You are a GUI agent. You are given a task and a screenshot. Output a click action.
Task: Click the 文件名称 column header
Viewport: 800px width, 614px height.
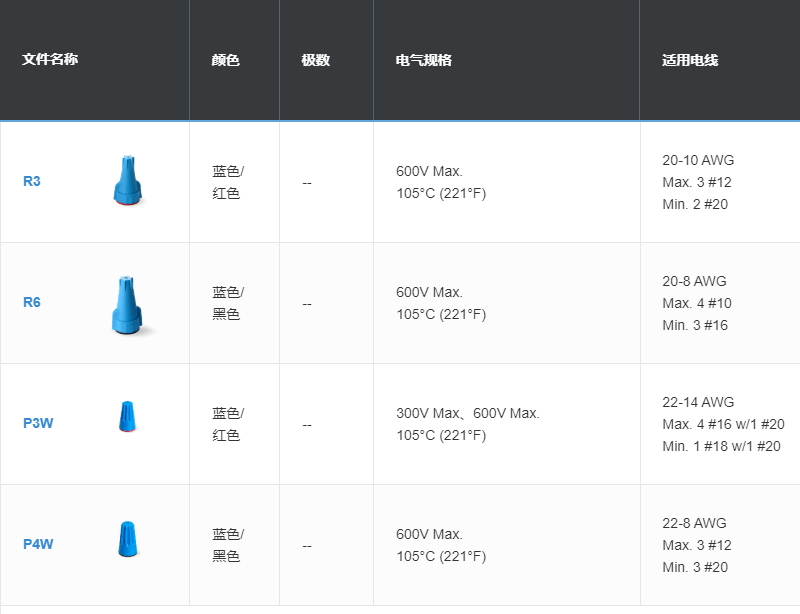tap(50, 60)
